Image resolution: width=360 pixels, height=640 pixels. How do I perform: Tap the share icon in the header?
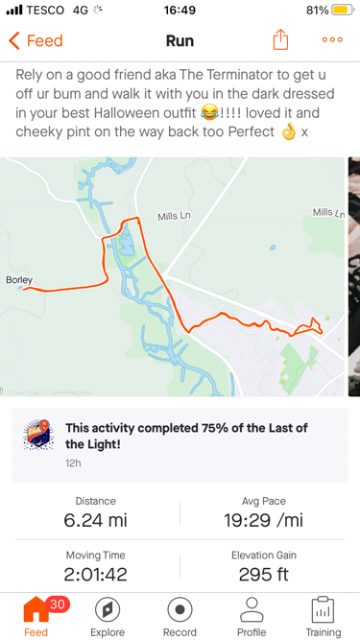tap(280, 40)
